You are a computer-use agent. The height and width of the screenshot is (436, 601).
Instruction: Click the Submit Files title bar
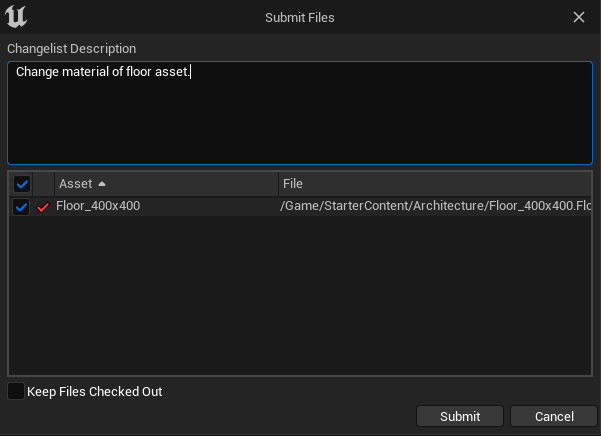click(300, 17)
